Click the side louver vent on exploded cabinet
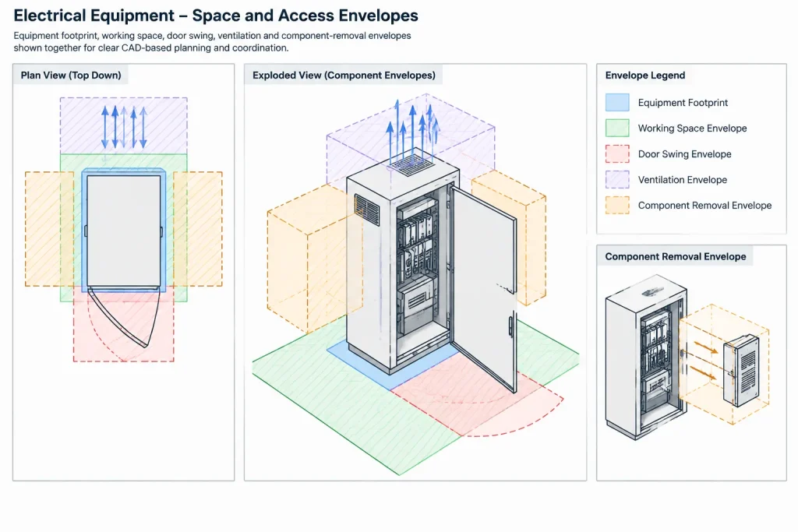The width and height of the screenshot is (798, 532). [x=367, y=210]
